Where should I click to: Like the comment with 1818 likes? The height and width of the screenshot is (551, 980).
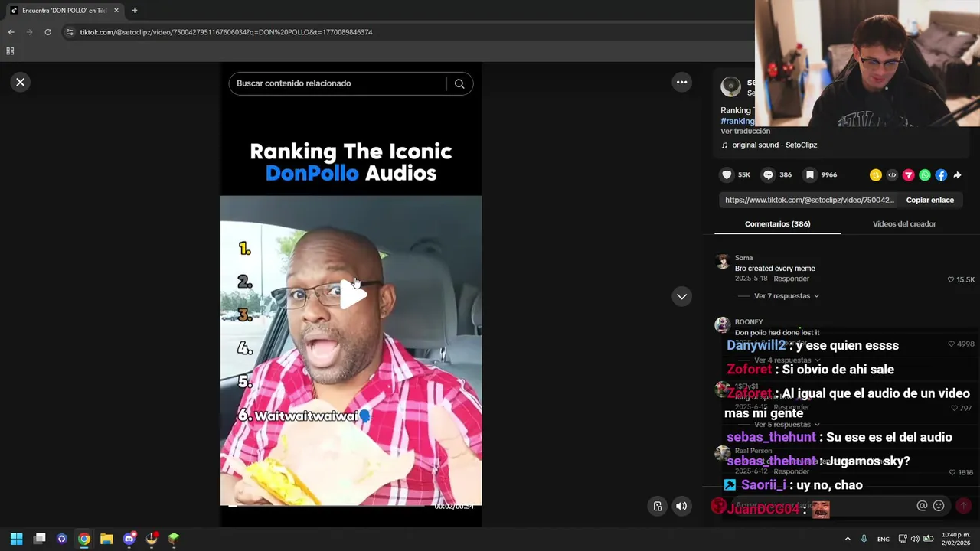pyautogui.click(x=952, y=472)
